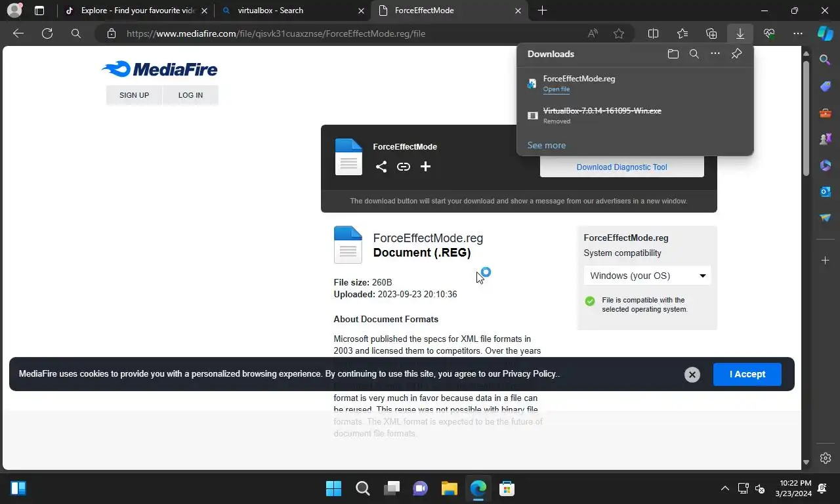Image resolution: width=840 pixels, height=504 pixels.
Task: Open file link for ForceEffectMode.reg
Action: (x=556, y=89)
